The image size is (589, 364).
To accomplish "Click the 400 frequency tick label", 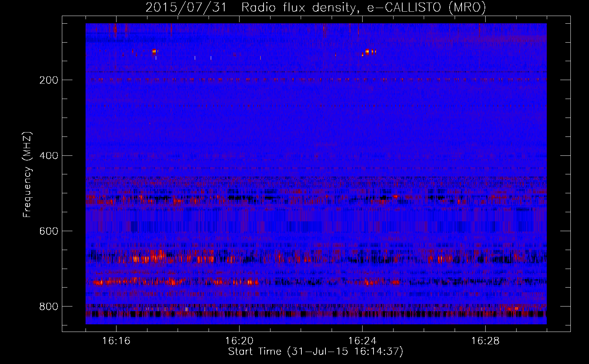I will tap(49, 156).
